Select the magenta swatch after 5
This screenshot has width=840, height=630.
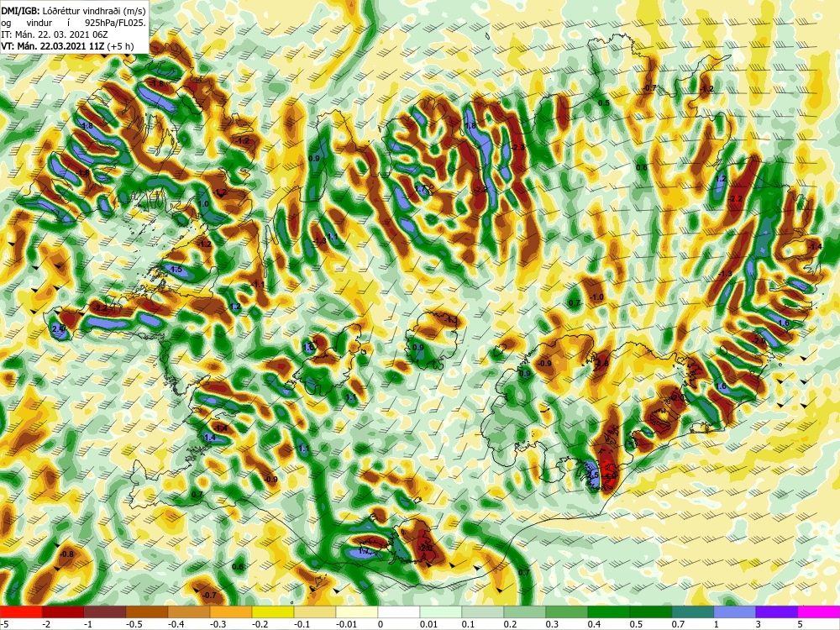click(819, 612)
